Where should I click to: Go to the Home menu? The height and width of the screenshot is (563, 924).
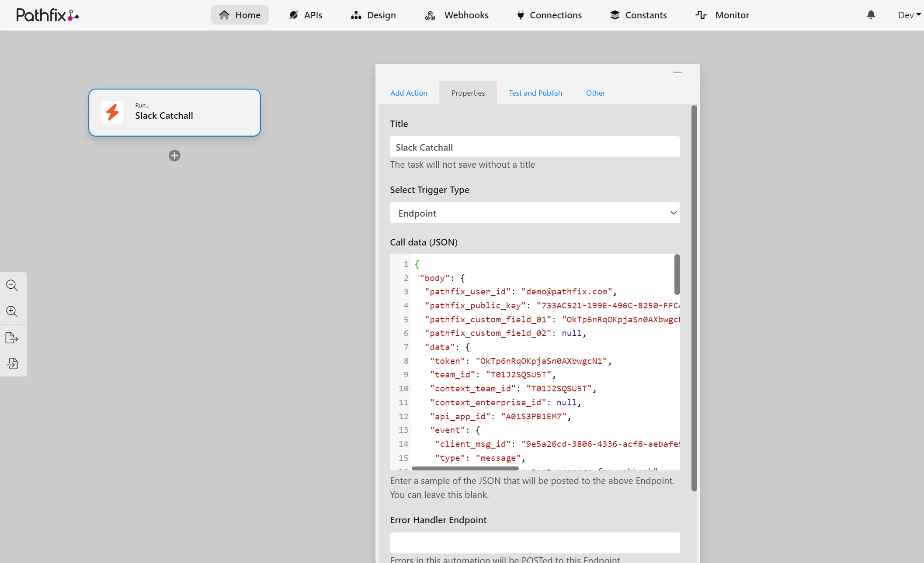coord(240,15)
